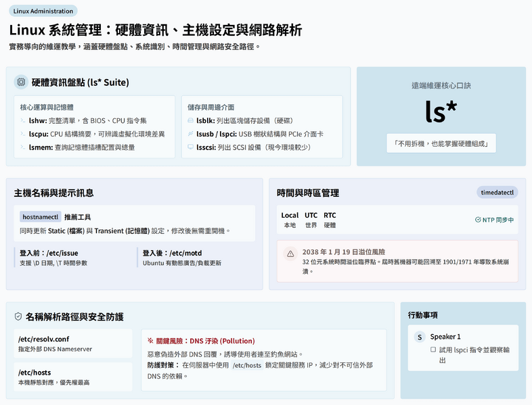Click the Linux Administration tag

coord(43,11)
